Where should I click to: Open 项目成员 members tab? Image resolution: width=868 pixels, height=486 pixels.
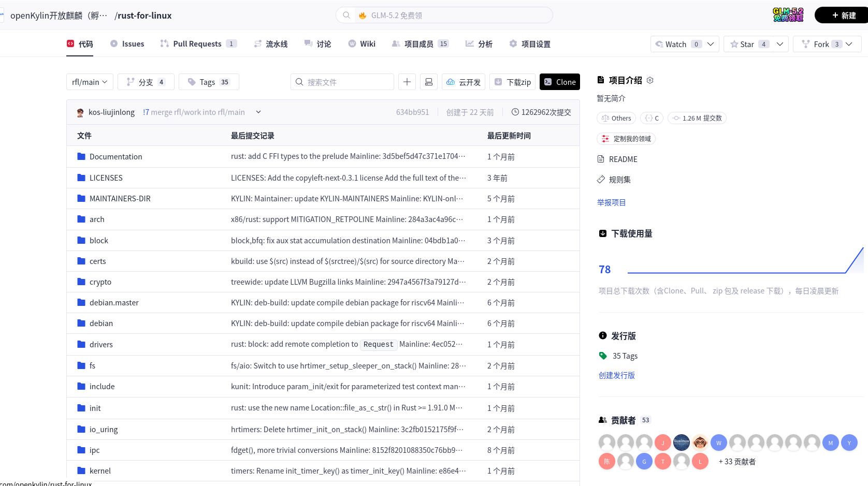420,44
